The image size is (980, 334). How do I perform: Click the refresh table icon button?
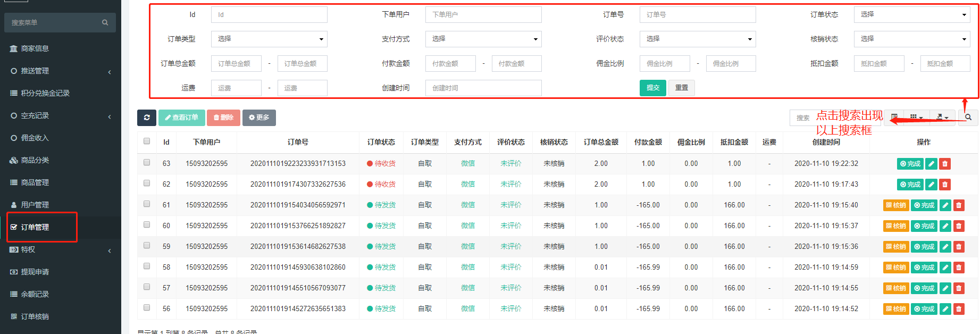(x=147, y=118)
